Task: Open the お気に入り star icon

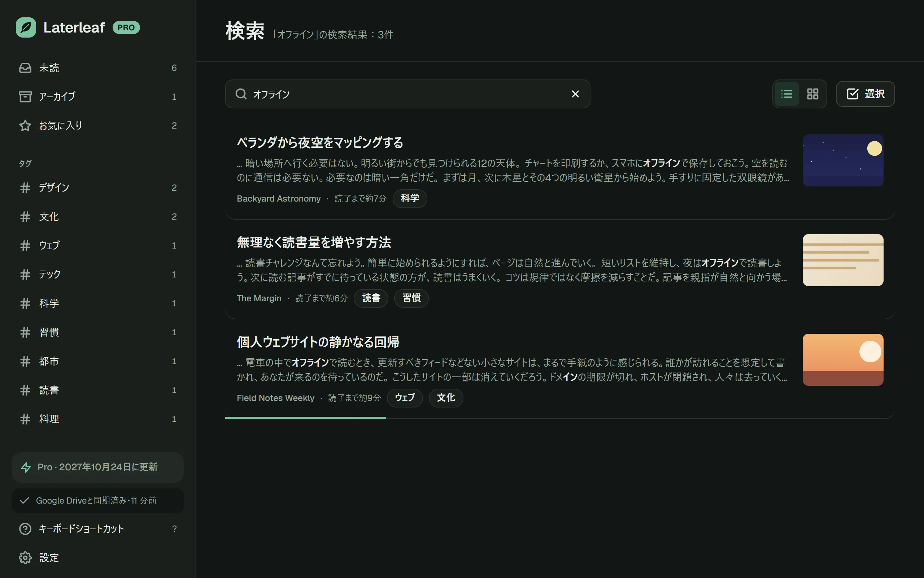Action: coord(25,125)
